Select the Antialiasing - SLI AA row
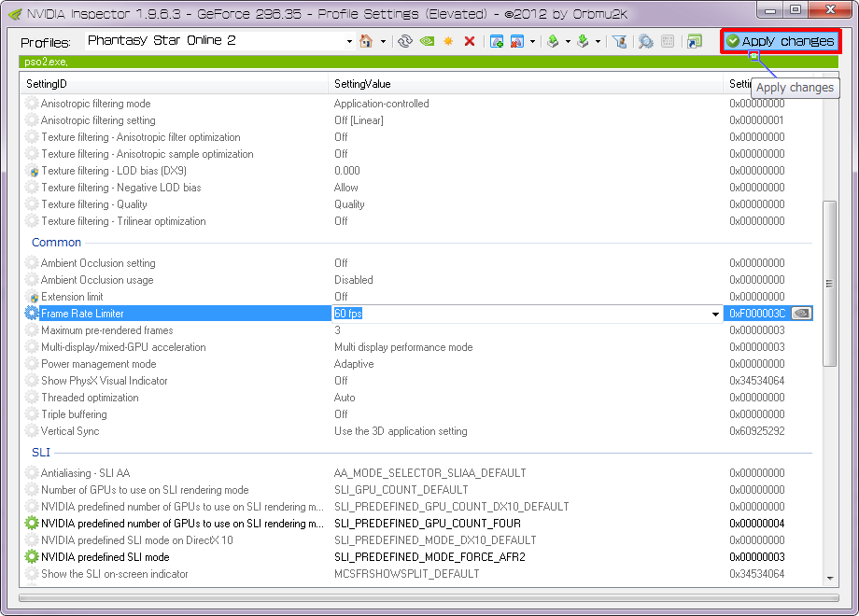Screen dimensions: 859x616 (417, 473)
